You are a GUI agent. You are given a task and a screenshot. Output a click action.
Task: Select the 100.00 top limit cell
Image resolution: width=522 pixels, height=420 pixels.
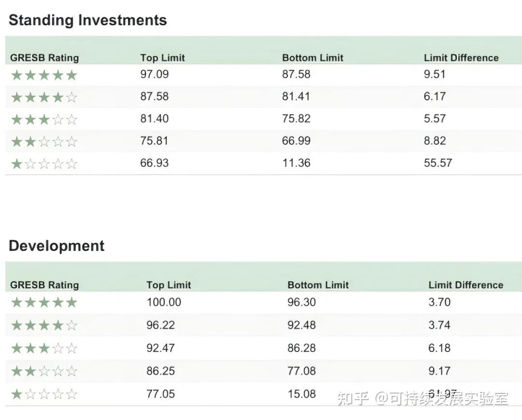click(x=164, y=303)
